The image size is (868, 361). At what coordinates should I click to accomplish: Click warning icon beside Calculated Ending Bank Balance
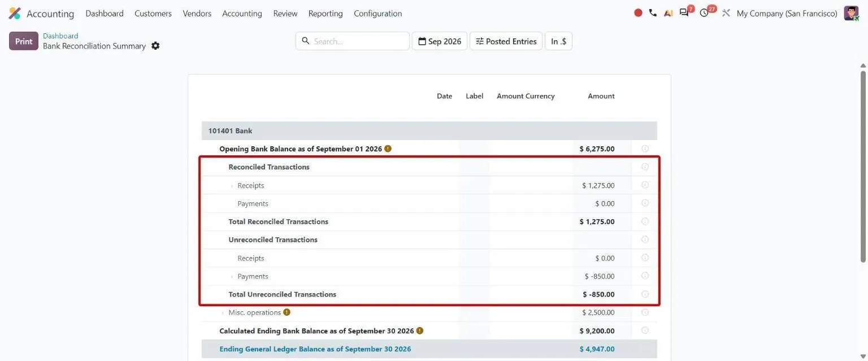[x=420, y=330]
